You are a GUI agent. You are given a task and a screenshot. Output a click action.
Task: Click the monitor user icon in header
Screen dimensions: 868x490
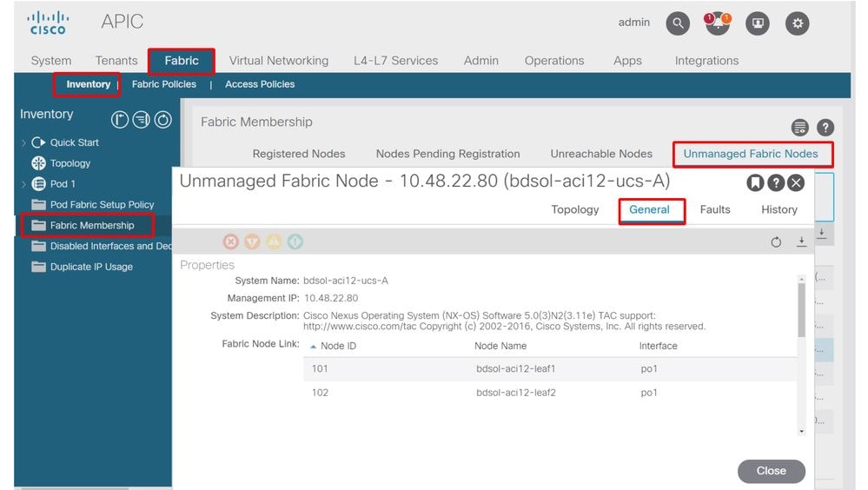pyautogui.click(x=758, y=23)
